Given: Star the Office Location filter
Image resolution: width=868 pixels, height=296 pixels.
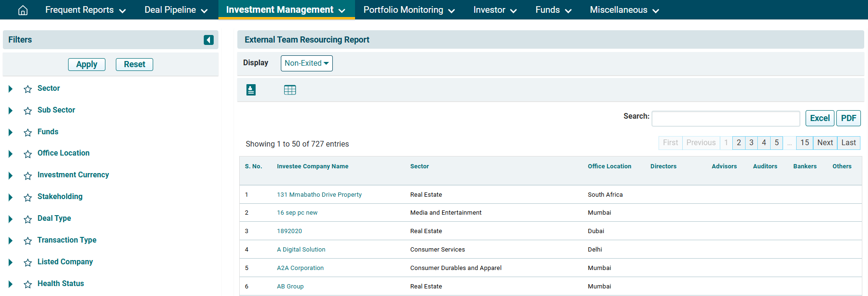Looking at the screenshot, I should point(28,154).
